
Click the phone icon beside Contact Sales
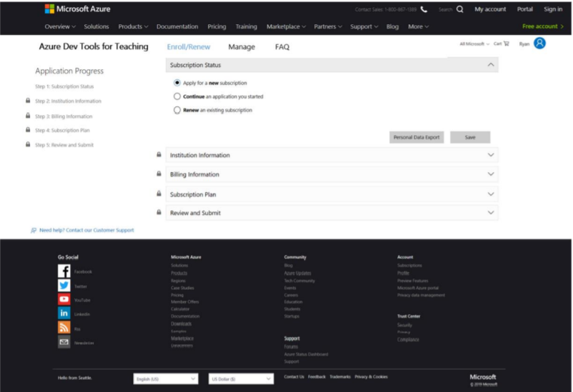point(424,9)
